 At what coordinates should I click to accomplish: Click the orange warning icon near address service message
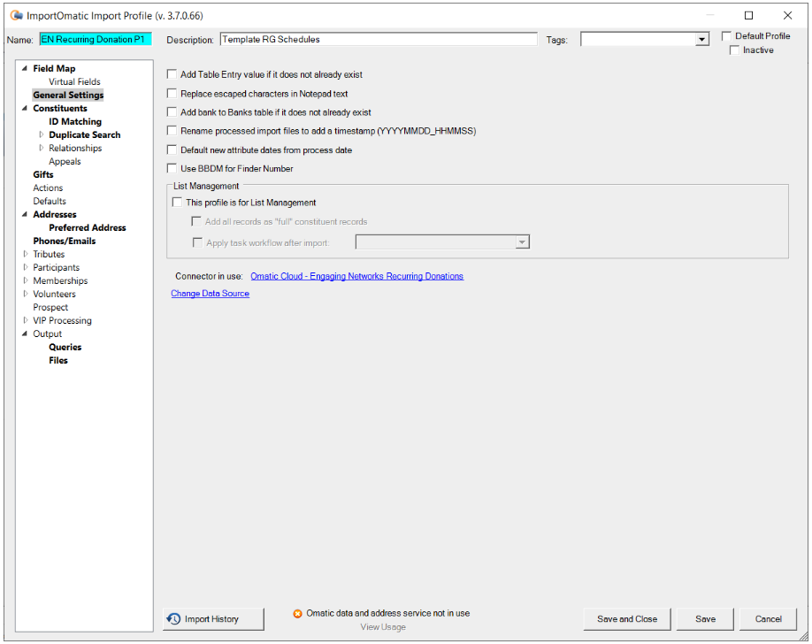click(298, 612)
